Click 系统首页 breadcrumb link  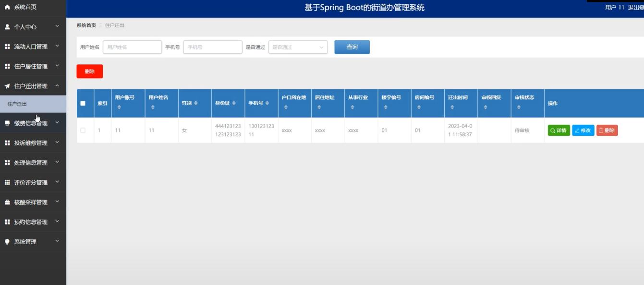pos(86,25)
